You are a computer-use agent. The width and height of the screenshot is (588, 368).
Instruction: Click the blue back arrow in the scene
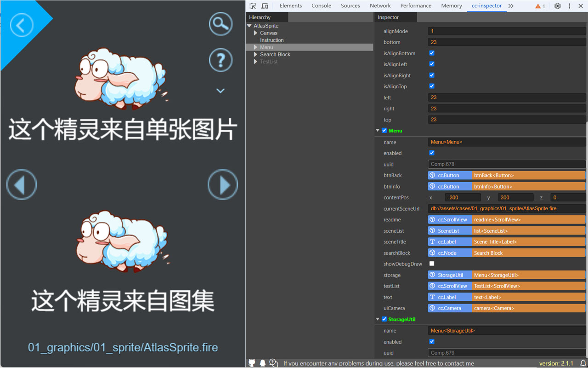pos(21,25)
